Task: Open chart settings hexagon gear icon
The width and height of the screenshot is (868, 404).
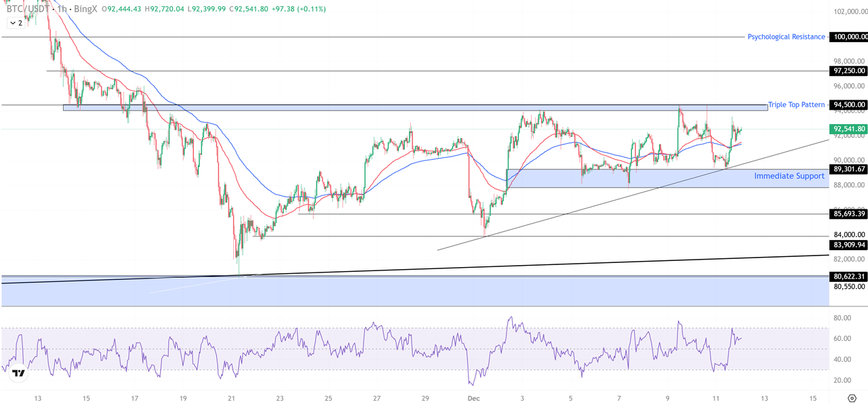Action: click(x=852, y=398)
